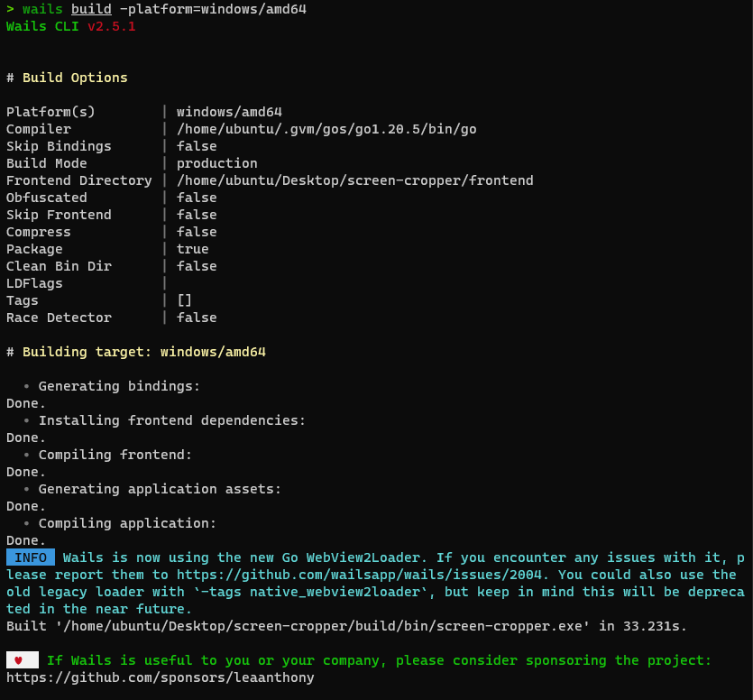Click the 'production' Build Mode value

216,163
